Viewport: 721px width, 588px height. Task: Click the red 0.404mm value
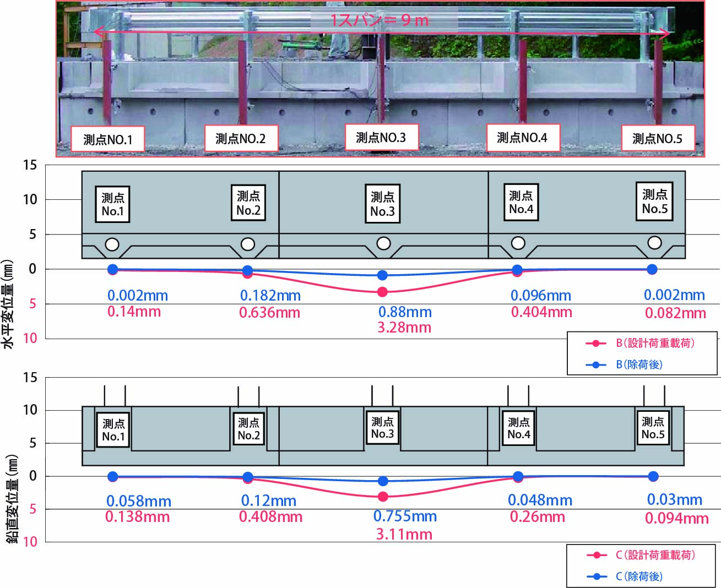541,312
